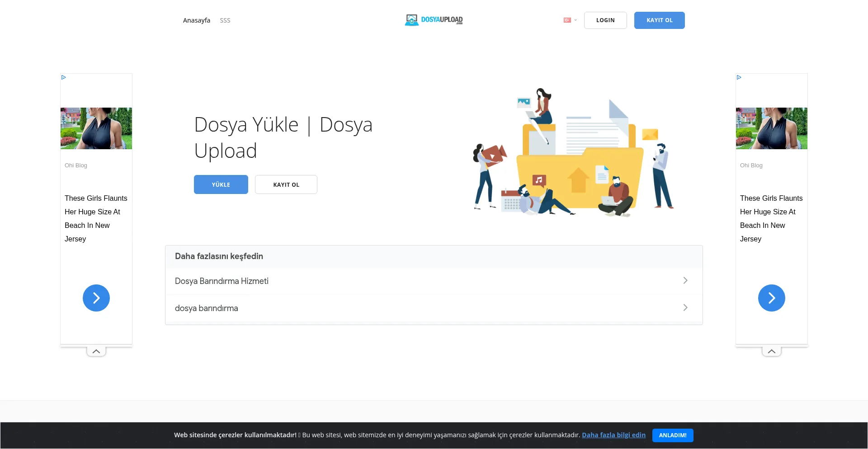Screen dimensions: 868x449
Task: Click the left ad's AdChoices icon
Action: click(64, 77)
